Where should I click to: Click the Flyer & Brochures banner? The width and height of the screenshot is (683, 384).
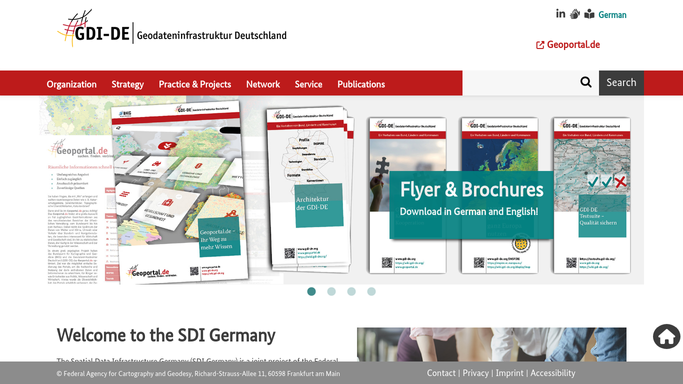point(471,205)
